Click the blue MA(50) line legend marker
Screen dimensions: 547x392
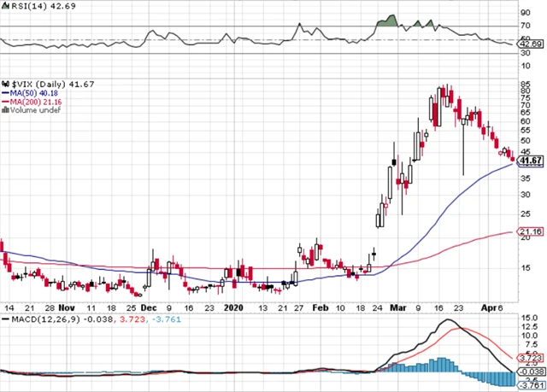click(x=5, y=91)
